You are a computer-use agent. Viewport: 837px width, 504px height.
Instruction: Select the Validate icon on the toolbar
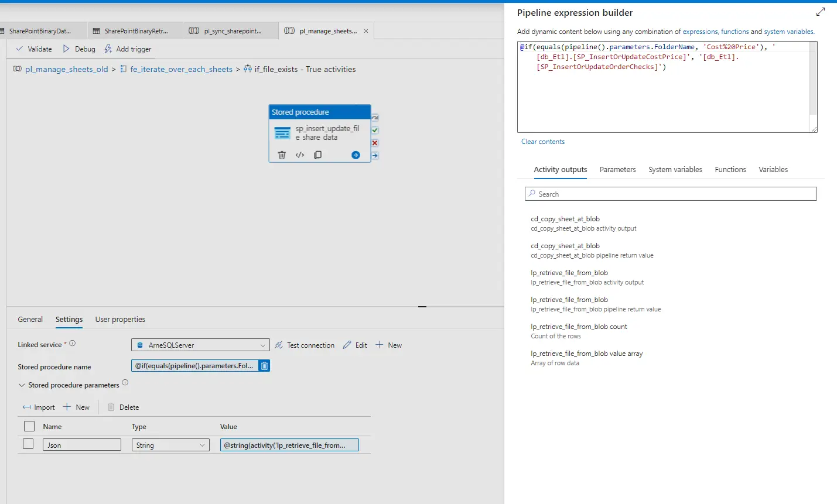[33, 49]
